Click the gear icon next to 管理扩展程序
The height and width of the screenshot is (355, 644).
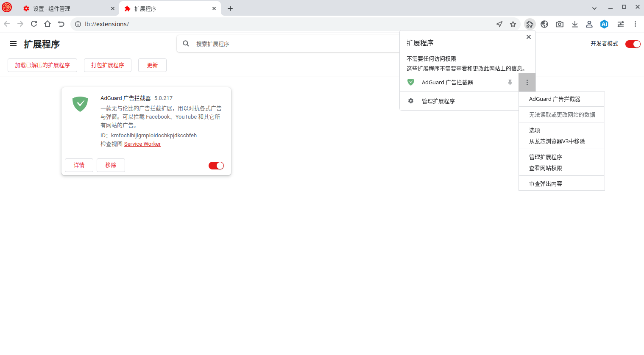(x=411, y=101)
